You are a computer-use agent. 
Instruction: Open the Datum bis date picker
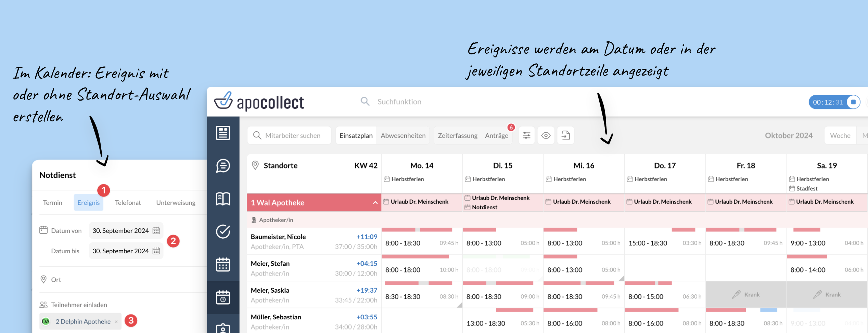[x=156, y=251]
